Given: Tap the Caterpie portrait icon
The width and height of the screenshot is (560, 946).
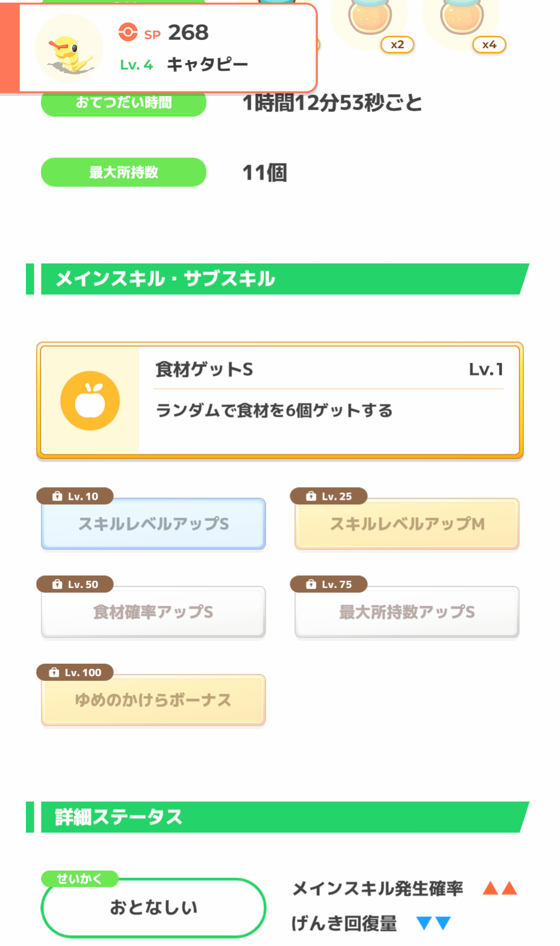Looking at the screenshot, I should coord(69,48).
